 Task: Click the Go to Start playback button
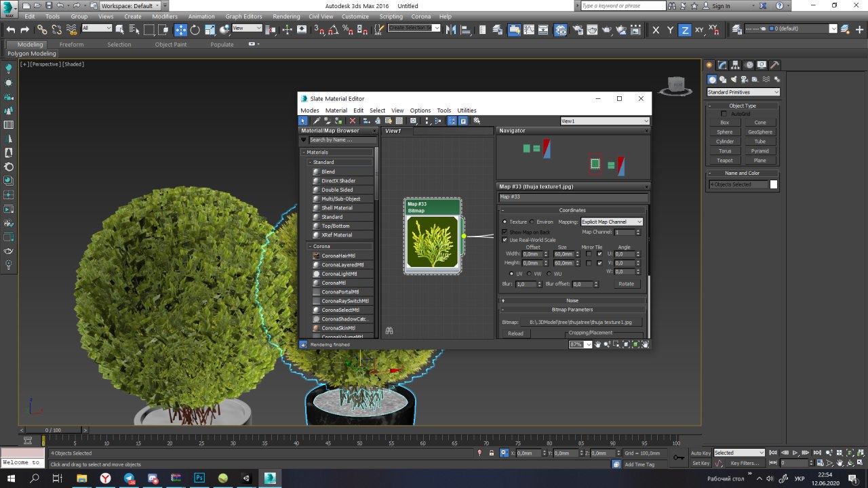click(772, 453)
